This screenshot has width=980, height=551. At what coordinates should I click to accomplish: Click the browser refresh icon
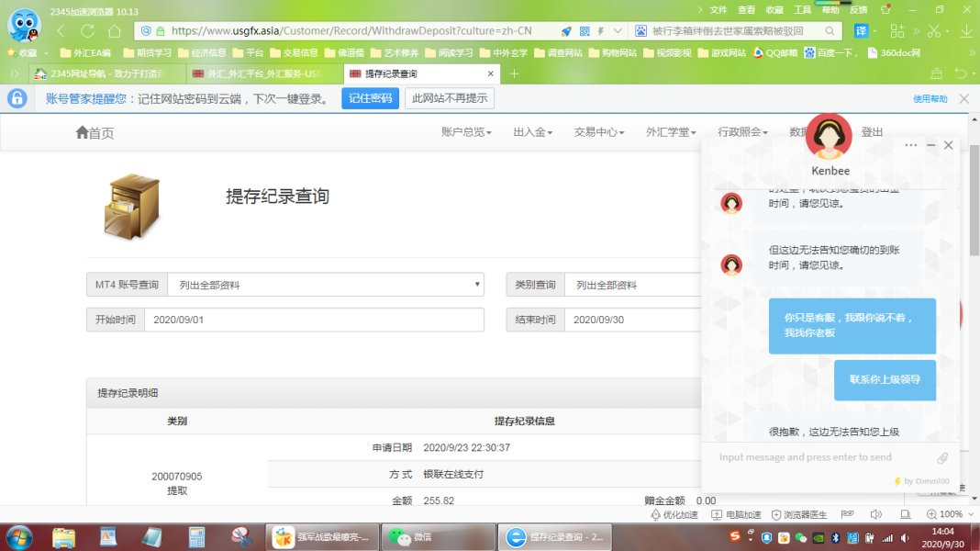point(88,30)
